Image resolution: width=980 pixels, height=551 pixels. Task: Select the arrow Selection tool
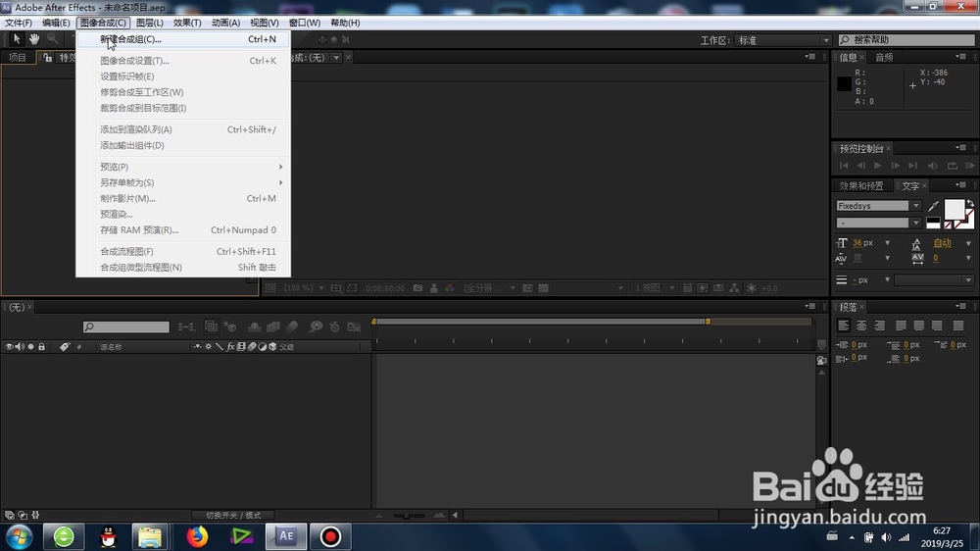17,39
